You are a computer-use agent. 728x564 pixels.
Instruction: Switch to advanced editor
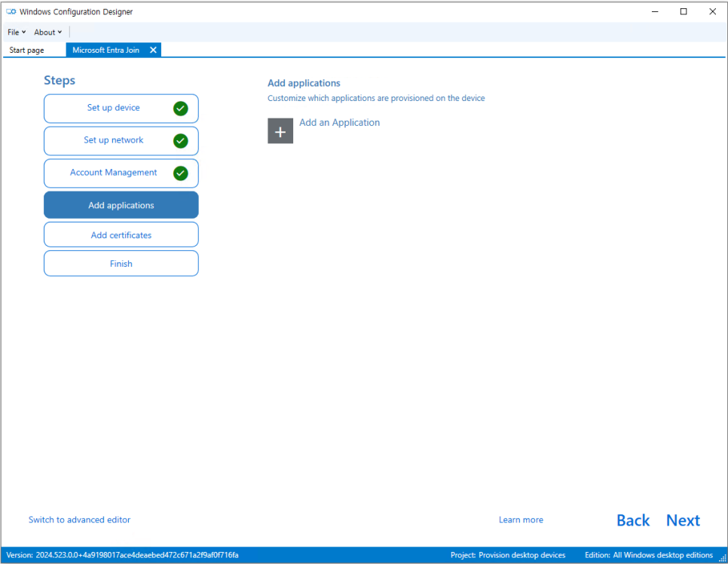pyautogui.click(x=79, y=520)
